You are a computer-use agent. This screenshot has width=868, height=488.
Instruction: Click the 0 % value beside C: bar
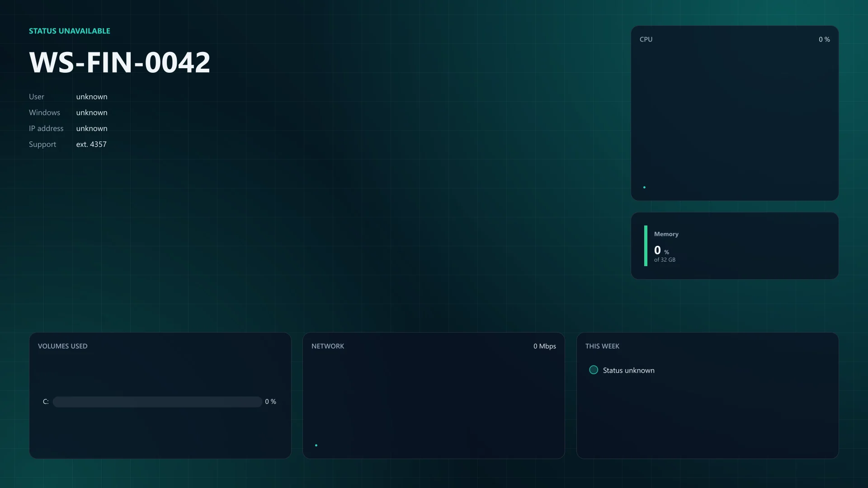270,402
